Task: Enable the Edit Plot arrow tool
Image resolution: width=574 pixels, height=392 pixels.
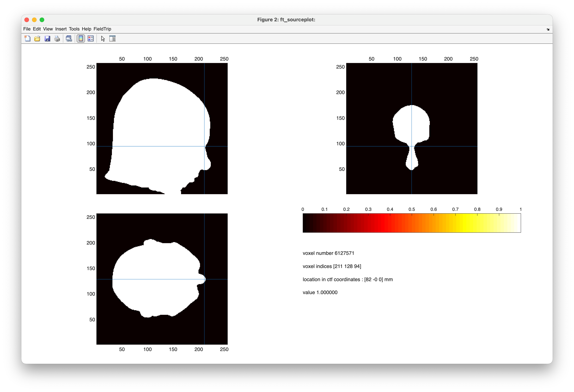Action: tap(103, 38)
